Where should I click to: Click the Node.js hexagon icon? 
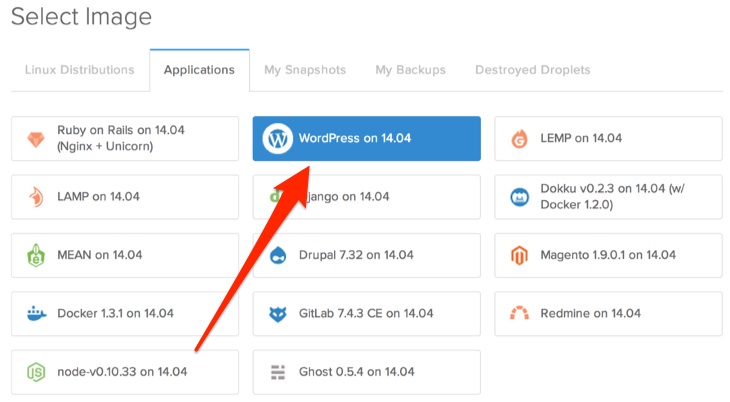tap(36, 372)
